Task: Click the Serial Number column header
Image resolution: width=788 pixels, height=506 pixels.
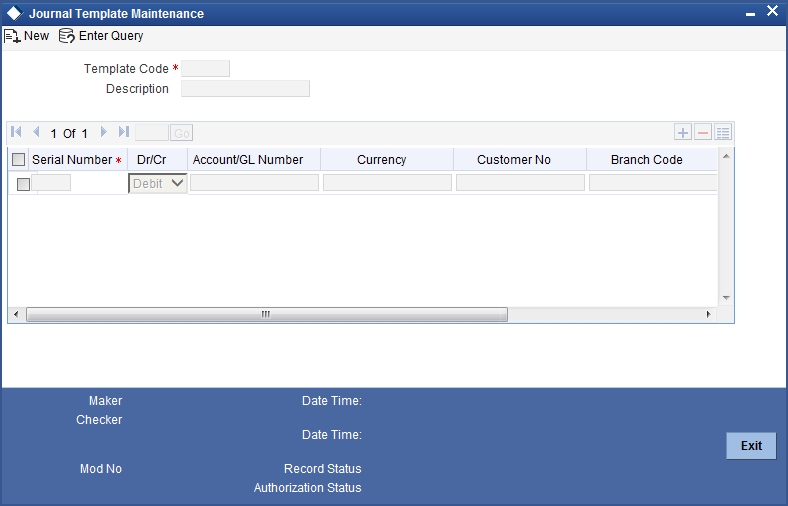Action: click(77, 160)
